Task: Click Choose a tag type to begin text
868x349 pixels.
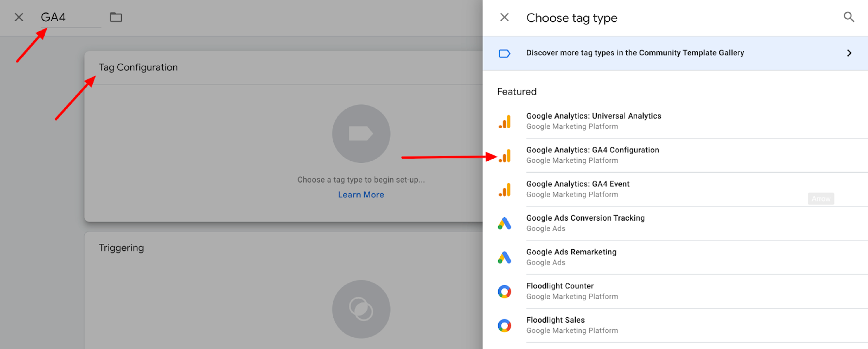Action: click(361, 180)
